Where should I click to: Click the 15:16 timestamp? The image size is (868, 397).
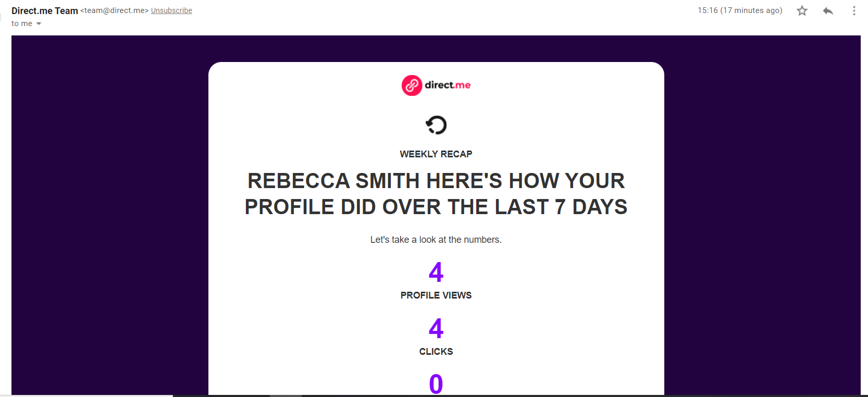[x=740, y=10]
